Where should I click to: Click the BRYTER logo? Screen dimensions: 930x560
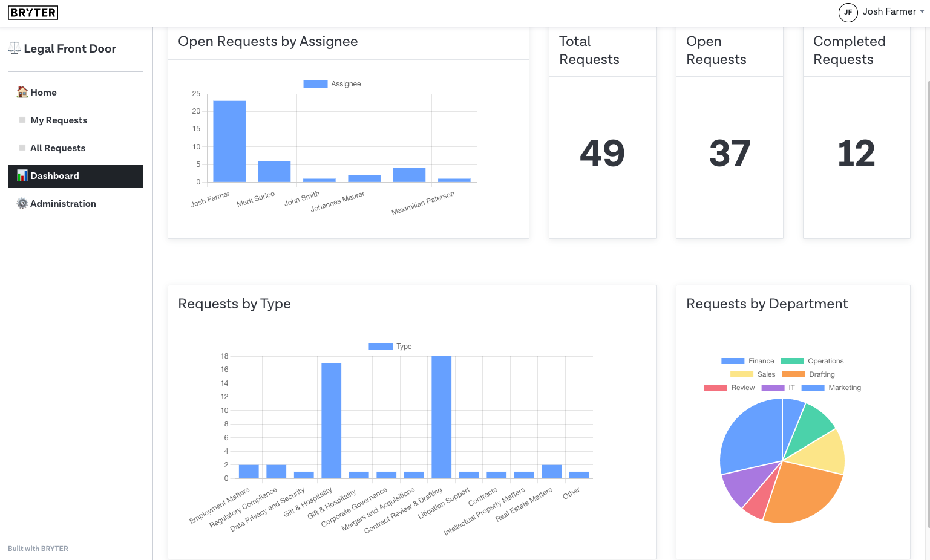tap(33, 12)
